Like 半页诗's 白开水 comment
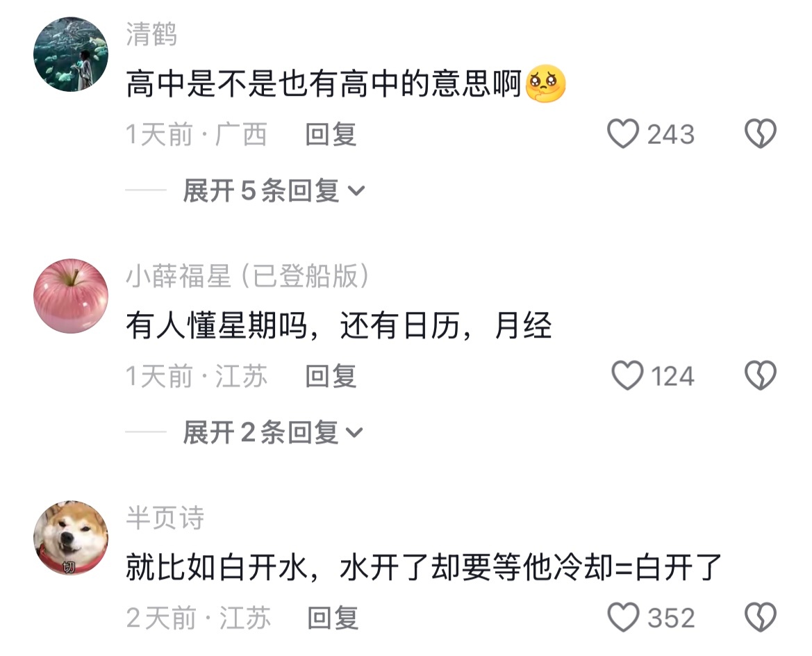 (x=623, y=617)
